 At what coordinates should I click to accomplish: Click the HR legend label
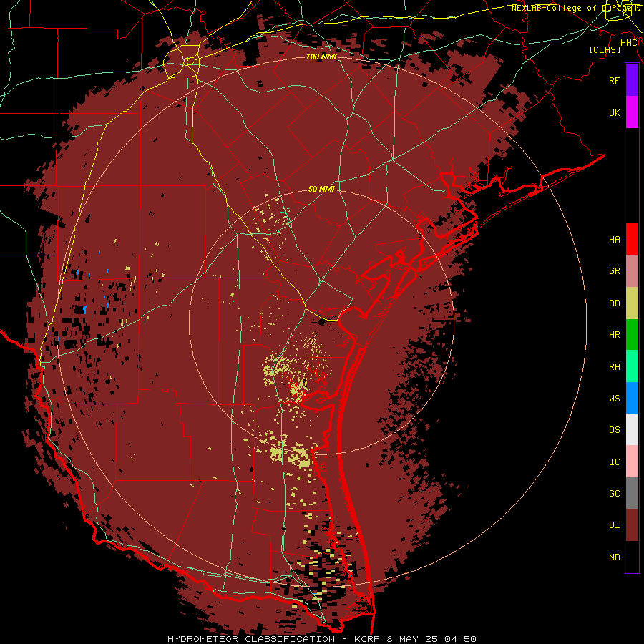click(x=614, y=335)
